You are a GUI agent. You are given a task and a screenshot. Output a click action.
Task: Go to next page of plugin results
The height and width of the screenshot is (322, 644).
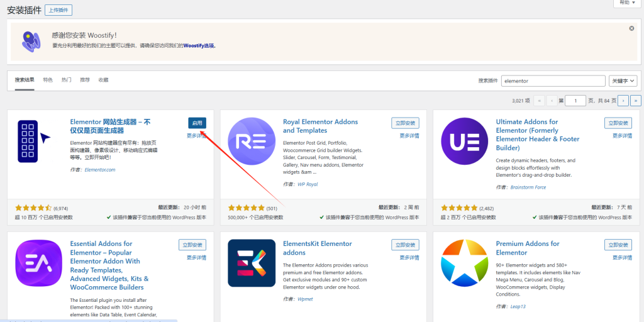click(x=623, y=101)
